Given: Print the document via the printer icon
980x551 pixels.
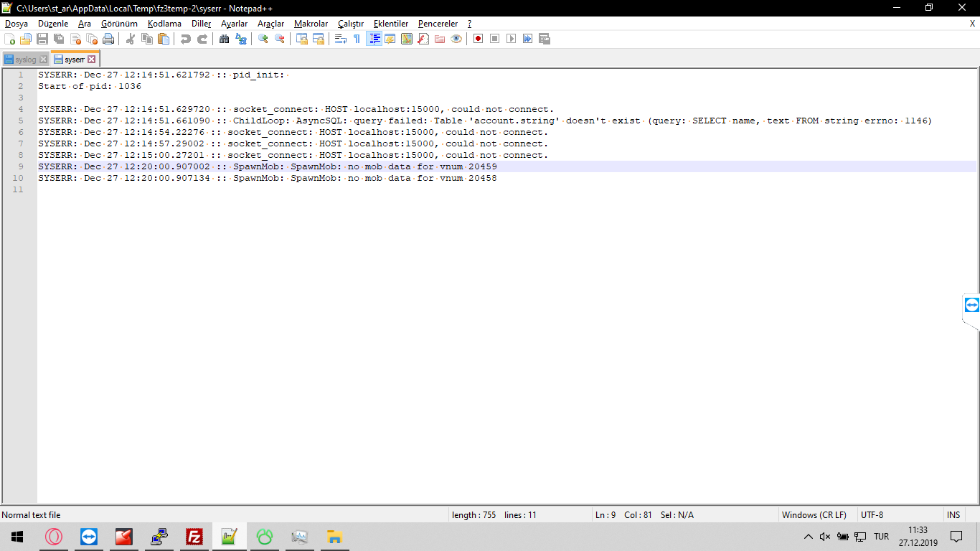Looking at the screenshot, I should click(x=108, y=39).
